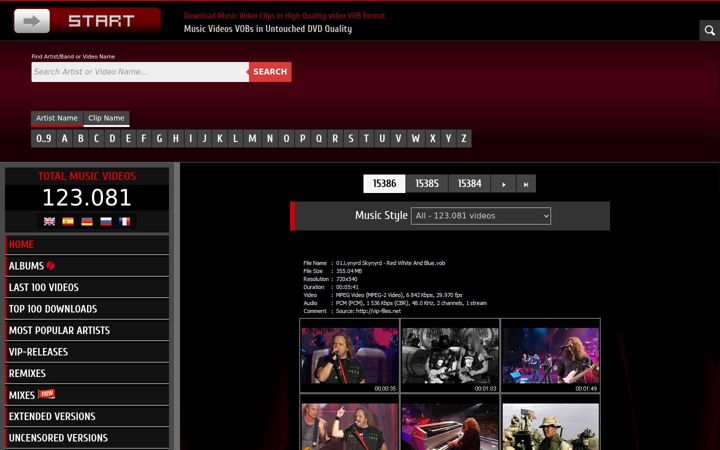
Task: Filter artists by letter T
Action: 366,139
